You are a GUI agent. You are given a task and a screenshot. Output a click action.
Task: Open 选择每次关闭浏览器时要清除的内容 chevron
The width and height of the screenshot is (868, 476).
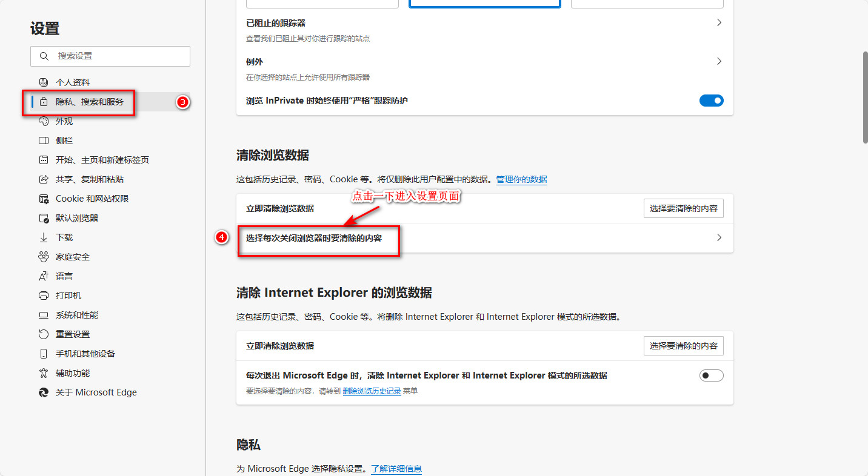pyautogui.click(x=719, y=238)
